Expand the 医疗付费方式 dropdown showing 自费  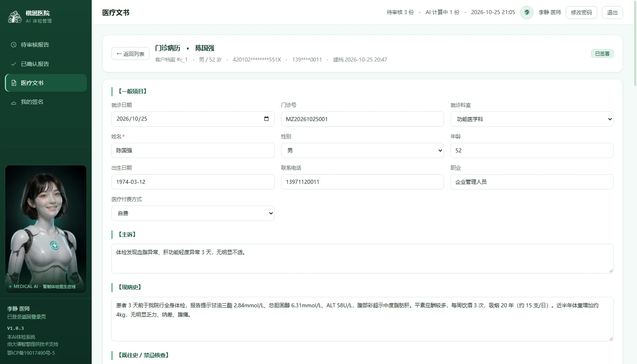pos(193,213)
